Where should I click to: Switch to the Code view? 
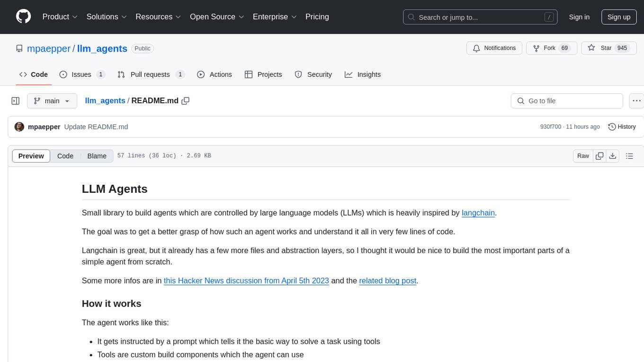pyautogui.click(x=65, y=156)
